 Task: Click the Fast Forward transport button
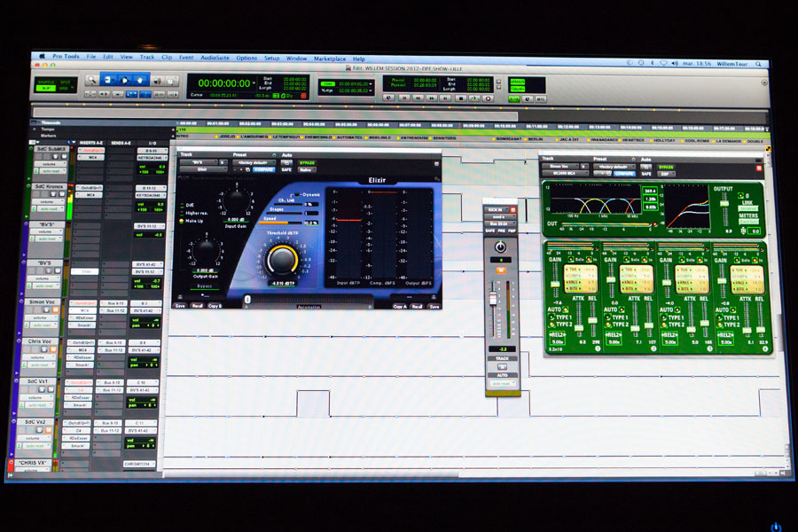[432, 98]
